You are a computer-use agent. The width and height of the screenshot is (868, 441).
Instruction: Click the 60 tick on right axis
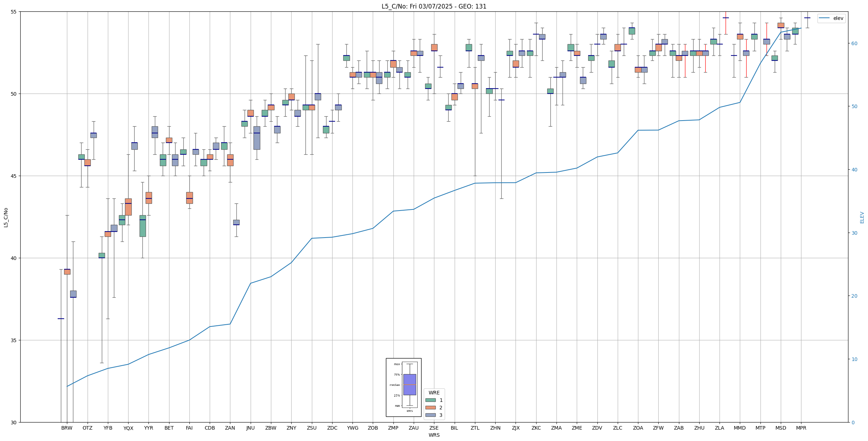(x=854, y=43)
